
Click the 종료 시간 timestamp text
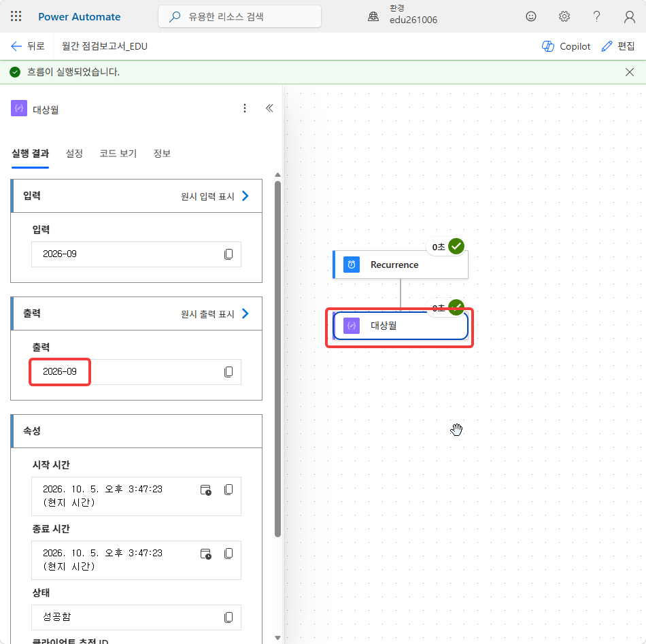(103, 560)
